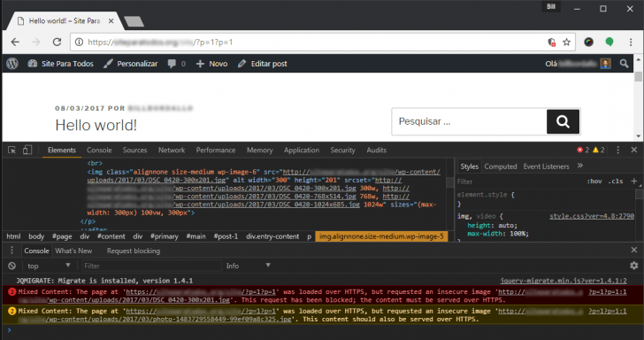The width and height of the screenshot is (644, 340).
Task: Select the Computed tab
Action: point(501,166)
